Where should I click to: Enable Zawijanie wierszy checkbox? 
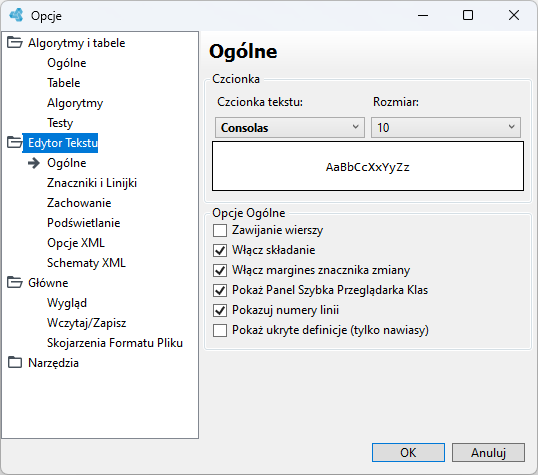coord(220,230)
